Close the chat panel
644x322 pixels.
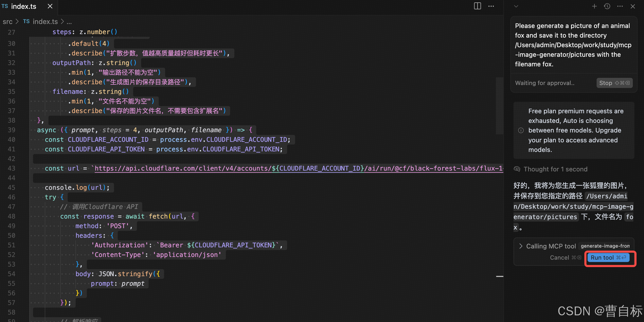coord(633,6)
